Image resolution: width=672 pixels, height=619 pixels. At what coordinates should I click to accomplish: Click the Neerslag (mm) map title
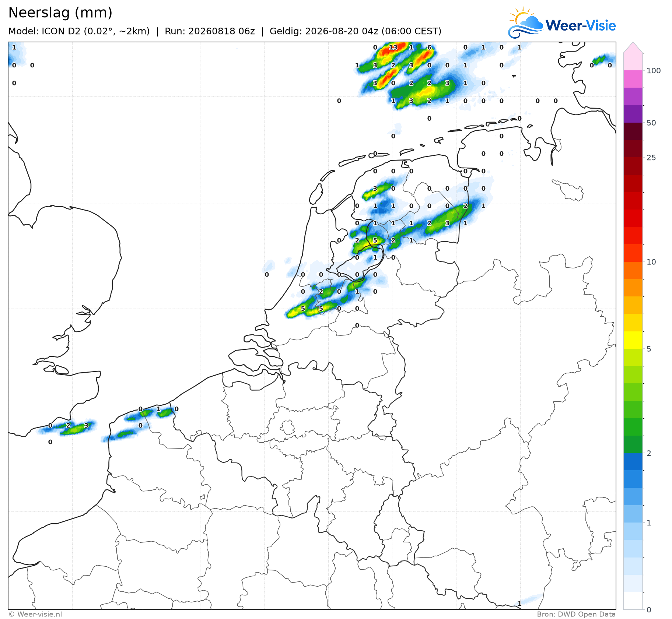point(60,13)
